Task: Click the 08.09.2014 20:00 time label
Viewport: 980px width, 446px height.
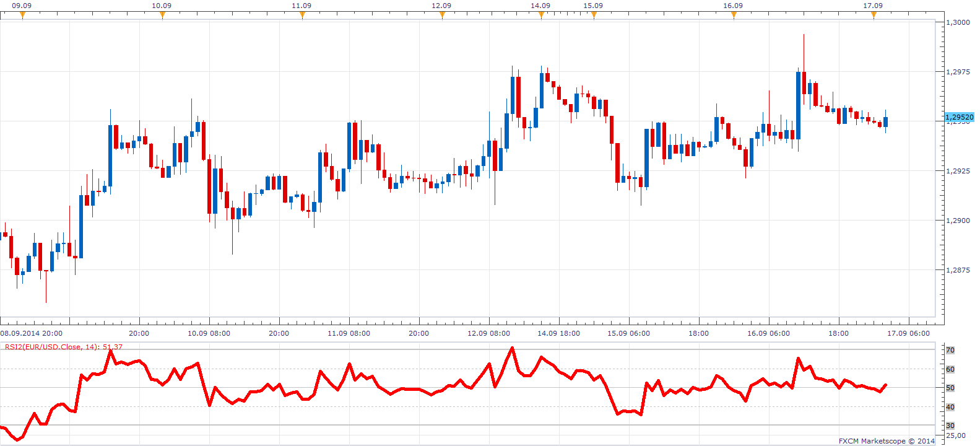Action: click(31, 333)
